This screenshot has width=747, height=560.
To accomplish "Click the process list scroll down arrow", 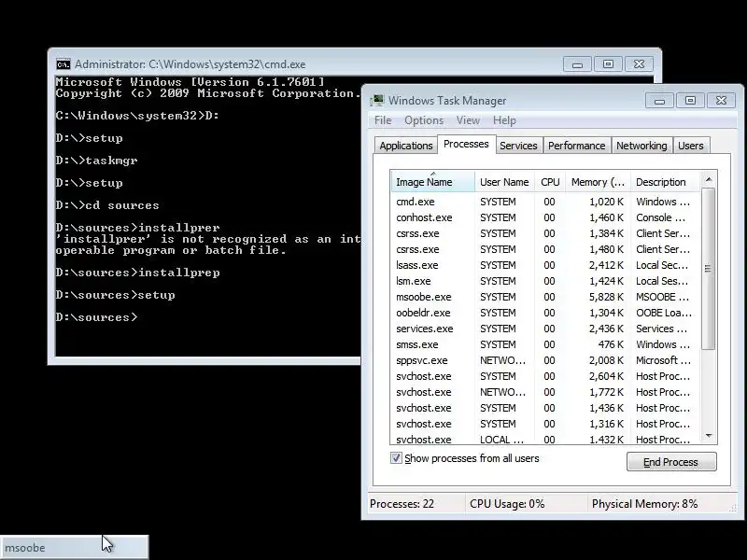I will point(709,436).
